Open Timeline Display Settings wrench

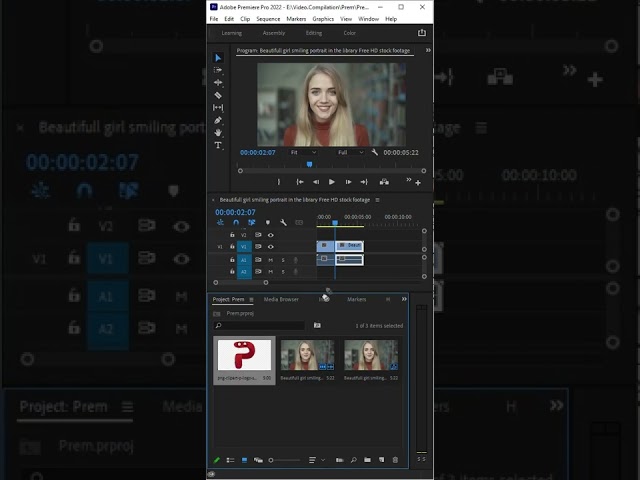(x=283, y=222)
